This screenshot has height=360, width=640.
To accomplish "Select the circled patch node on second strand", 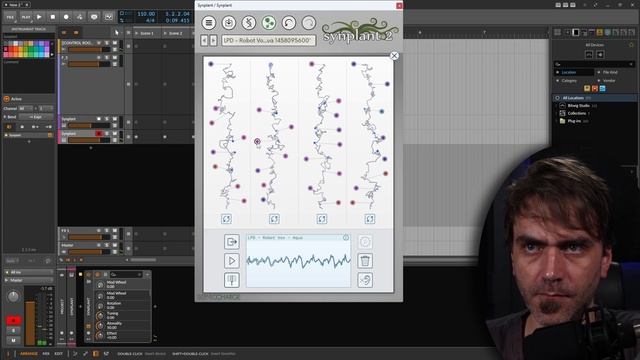I will [257, 142].
